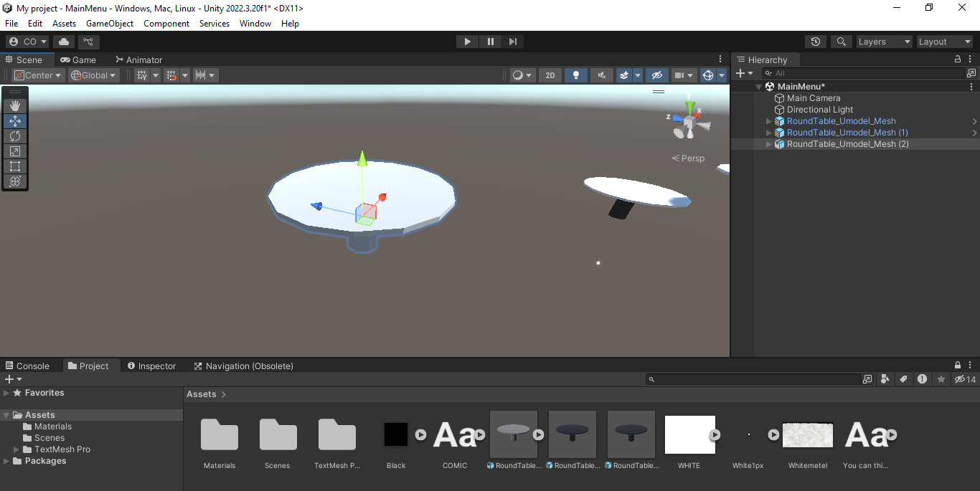The height and width of the screenshot is (491, 980).
Task: Click the search icon in the top toolbar
Action: pos(841,41)
